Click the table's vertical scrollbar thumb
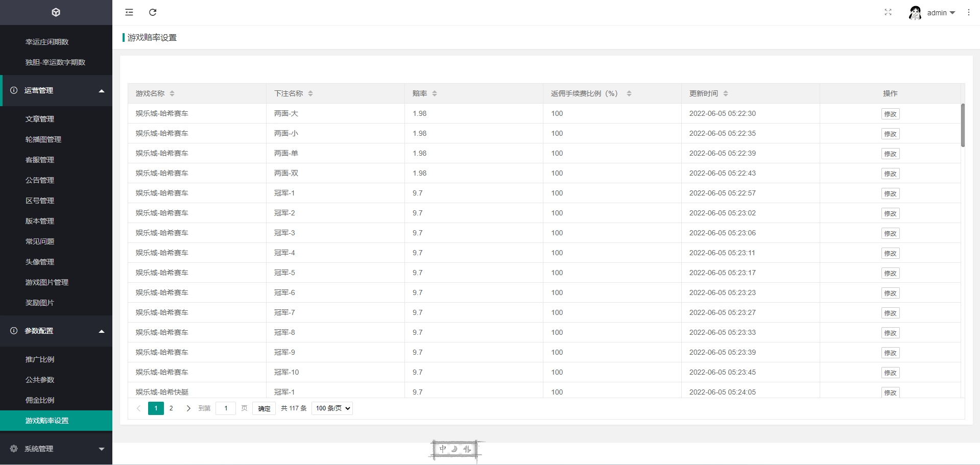 963,125
